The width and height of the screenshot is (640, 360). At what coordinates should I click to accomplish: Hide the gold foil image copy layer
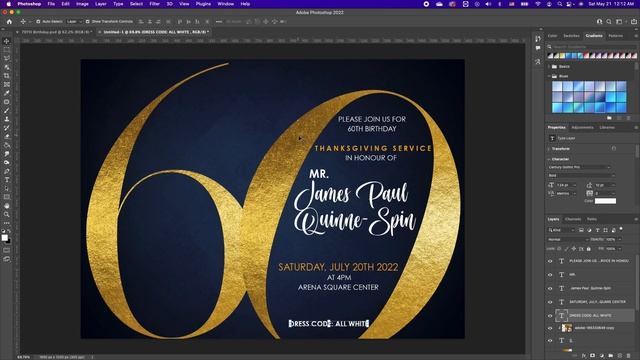pyautogui.click(x=550, y=328)
